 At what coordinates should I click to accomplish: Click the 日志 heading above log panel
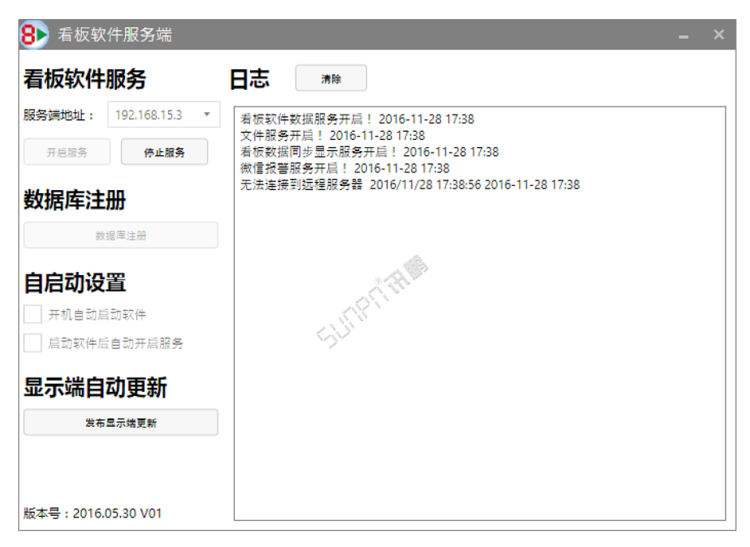(x=249, y=78)
